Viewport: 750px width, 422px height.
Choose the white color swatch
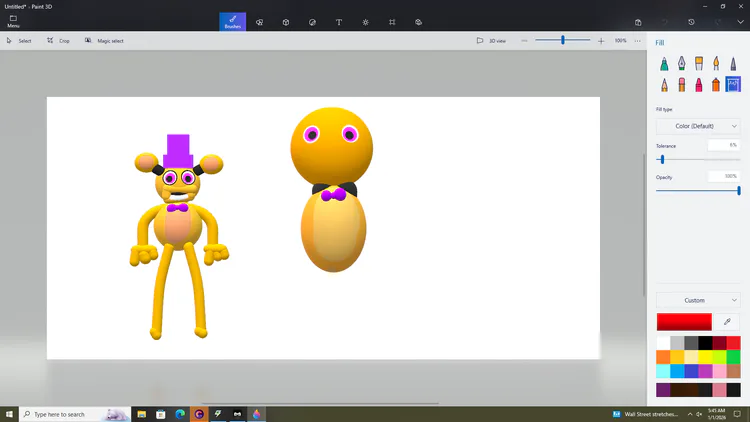(663, 343)
